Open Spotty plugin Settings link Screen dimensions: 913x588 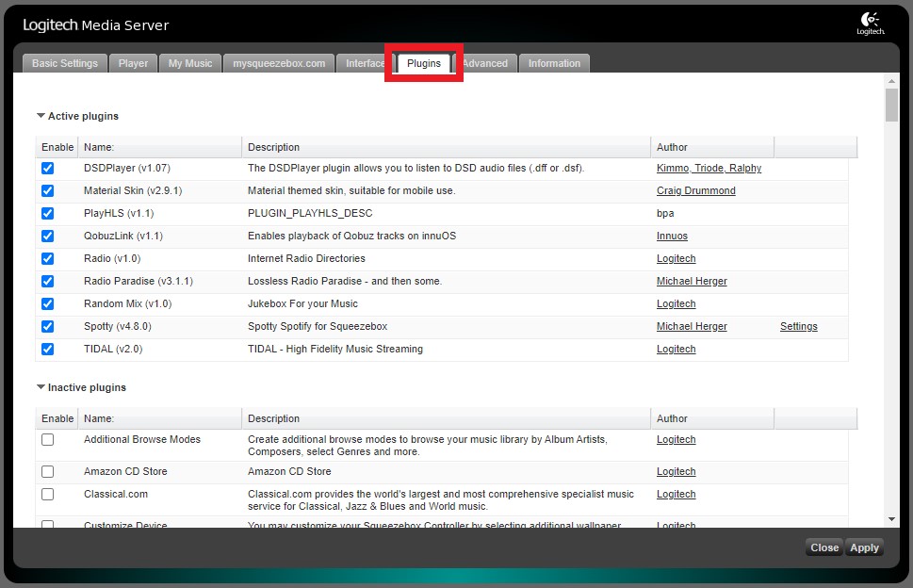(x=798, y=326)
